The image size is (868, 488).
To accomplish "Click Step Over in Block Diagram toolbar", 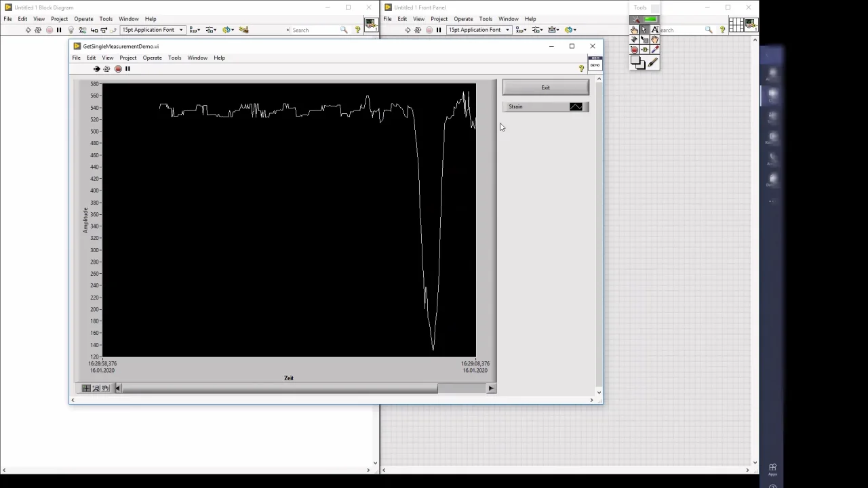I will tap(103, 30).
